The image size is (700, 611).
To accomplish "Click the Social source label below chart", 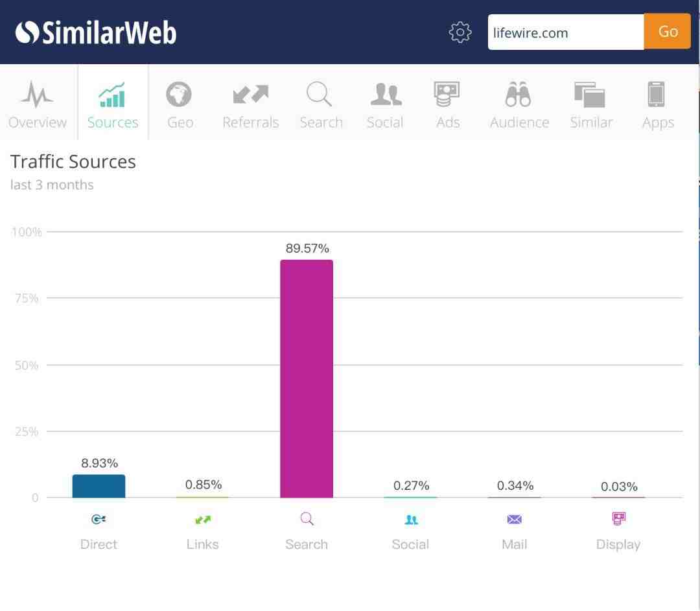I will 410,544.
